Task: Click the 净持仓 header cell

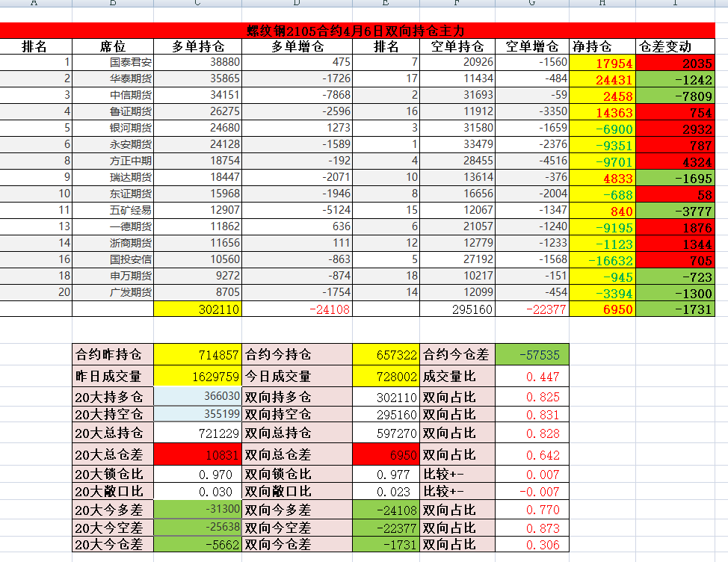Action: coord(602,46)
